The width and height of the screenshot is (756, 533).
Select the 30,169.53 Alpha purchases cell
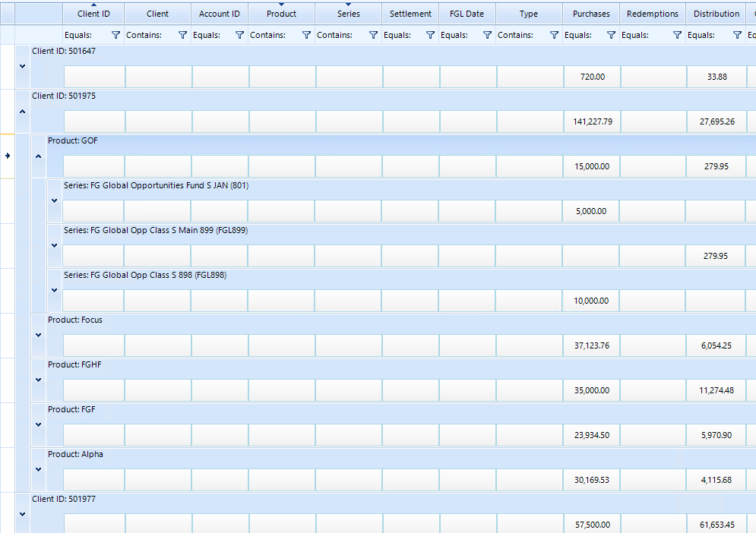coord(591,480)
